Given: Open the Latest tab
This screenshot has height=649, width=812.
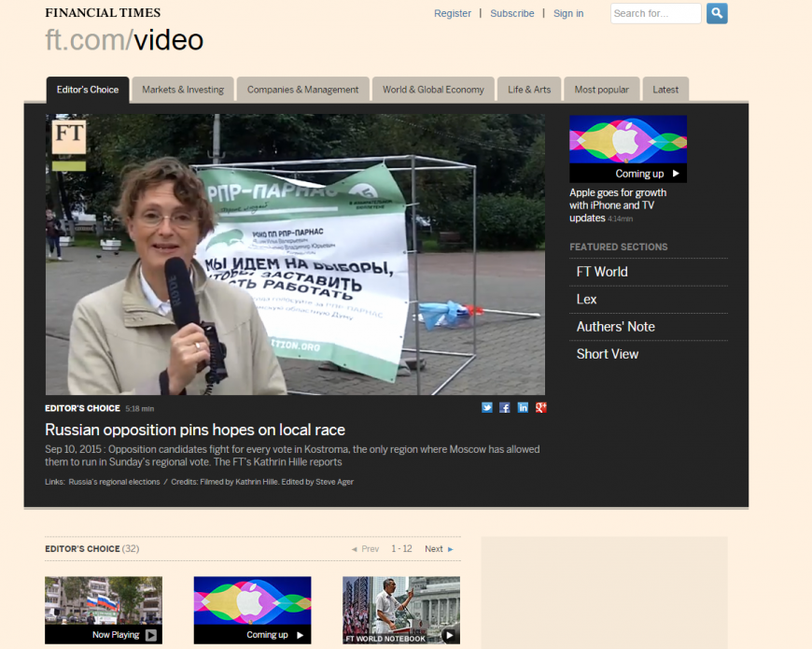Looking at the screenshot, I should [665, 90].
